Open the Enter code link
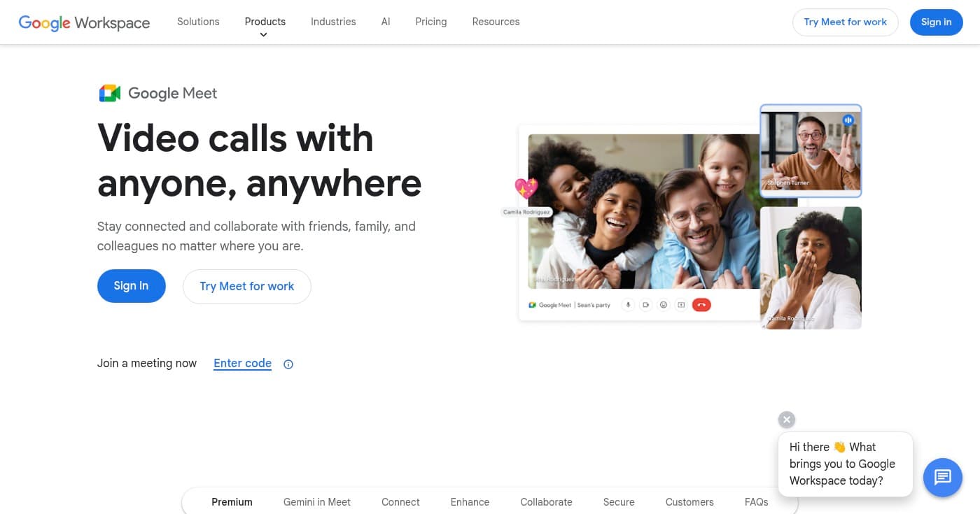 coord(242,363)
